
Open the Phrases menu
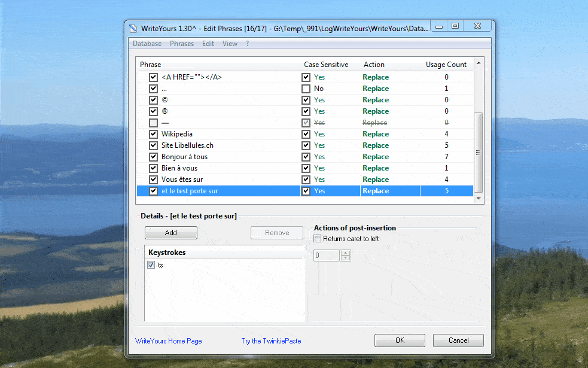point(182,44)
